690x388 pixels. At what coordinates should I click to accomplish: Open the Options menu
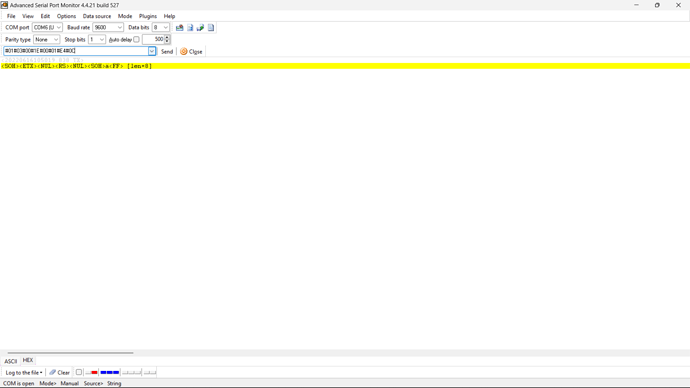[x=66, y=16]
